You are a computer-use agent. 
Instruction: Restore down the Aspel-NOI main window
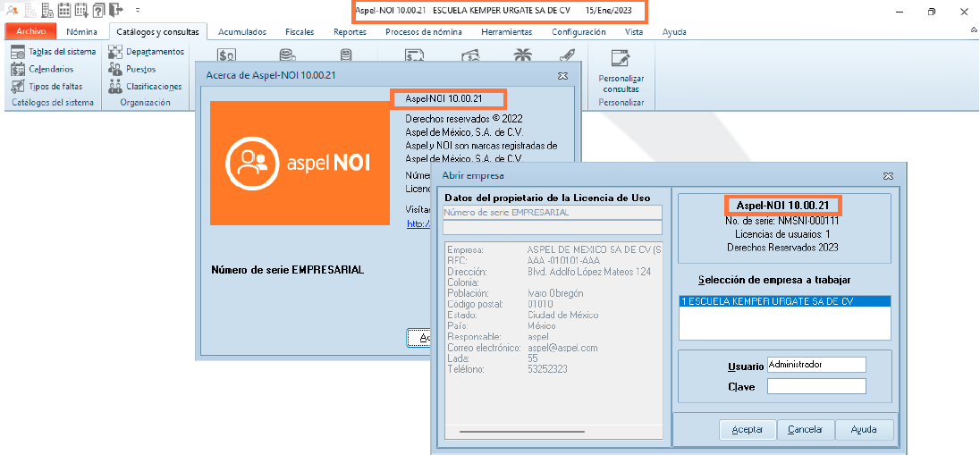coord(932,12)
